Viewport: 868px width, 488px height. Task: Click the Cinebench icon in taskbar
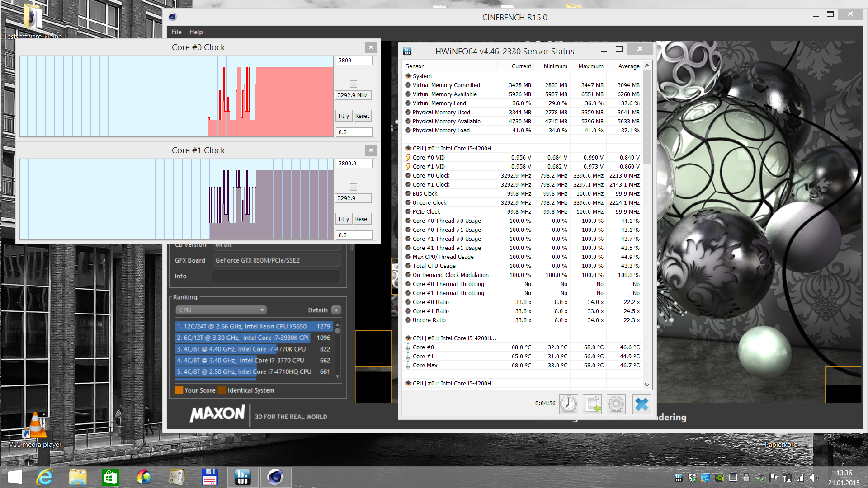275,477
